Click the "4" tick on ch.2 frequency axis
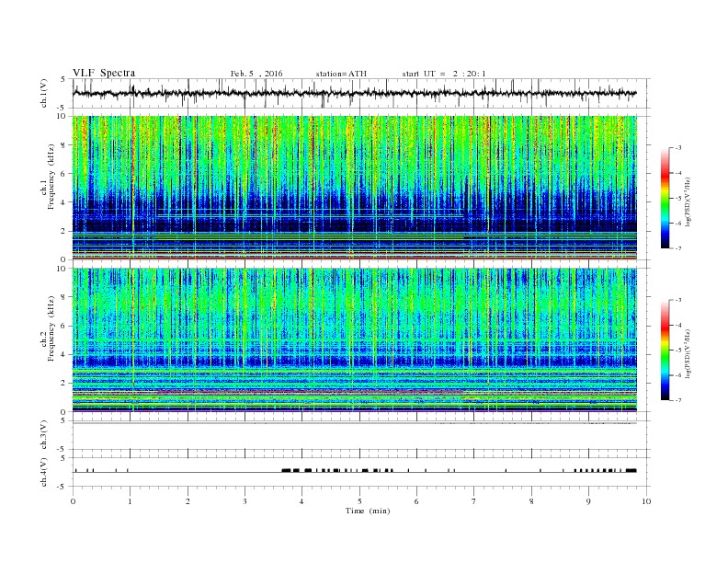The image size is (728, 563). [x=64, y=355]
